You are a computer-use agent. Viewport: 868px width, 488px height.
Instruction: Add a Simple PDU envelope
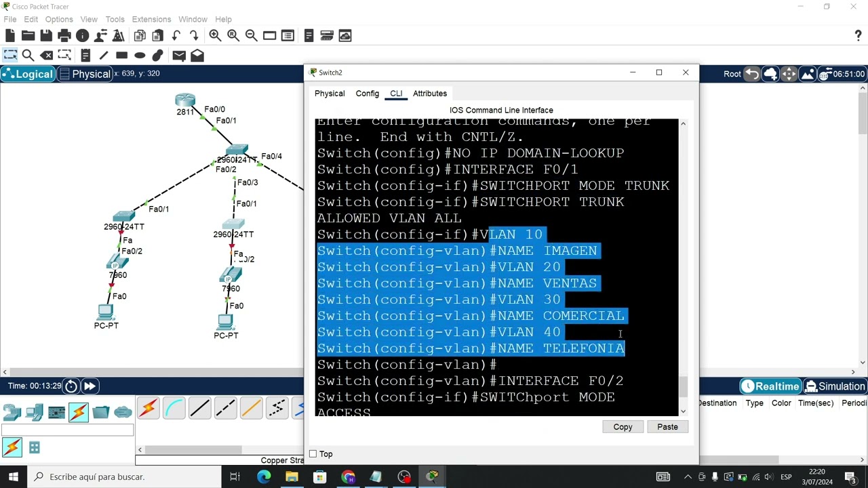pyautogui.click(x=179, y=55)
